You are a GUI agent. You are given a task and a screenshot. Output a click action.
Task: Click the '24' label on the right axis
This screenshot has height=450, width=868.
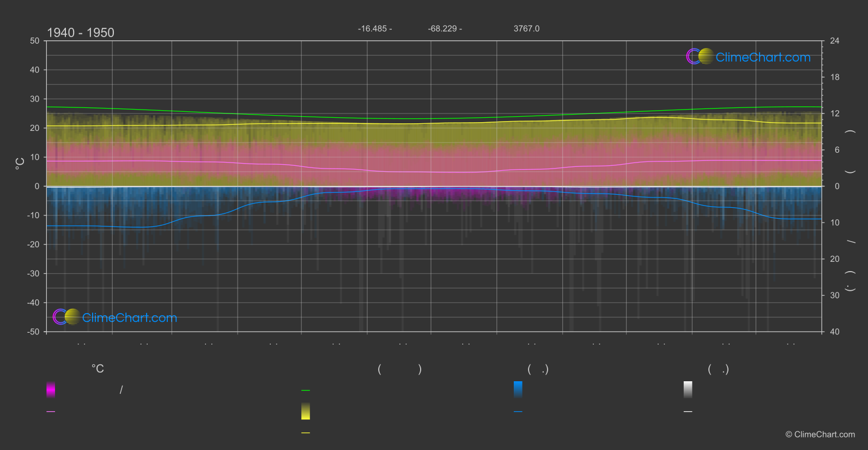point(835,41)
